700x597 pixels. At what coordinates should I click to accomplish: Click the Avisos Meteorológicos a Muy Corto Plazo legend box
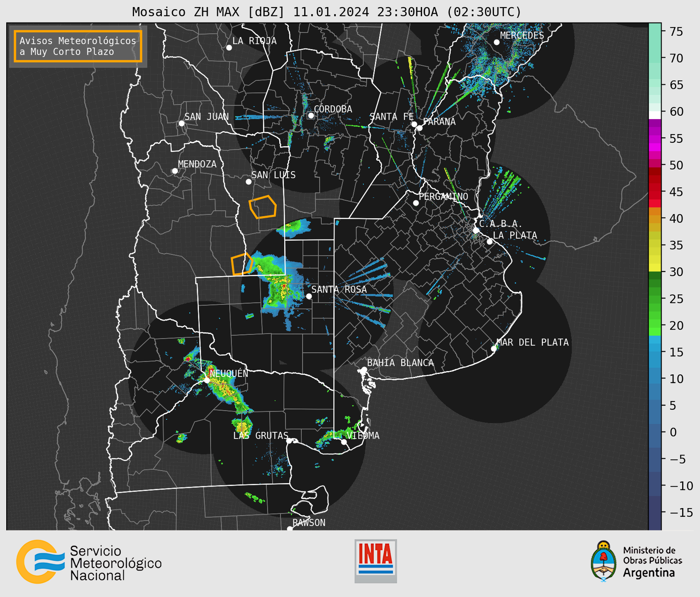pos(78,46)
